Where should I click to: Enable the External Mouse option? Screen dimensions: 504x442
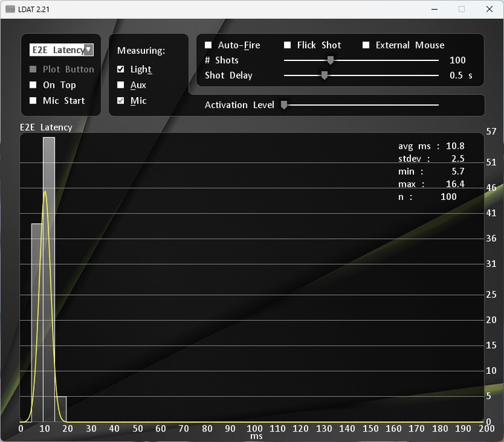click(366, 45)
